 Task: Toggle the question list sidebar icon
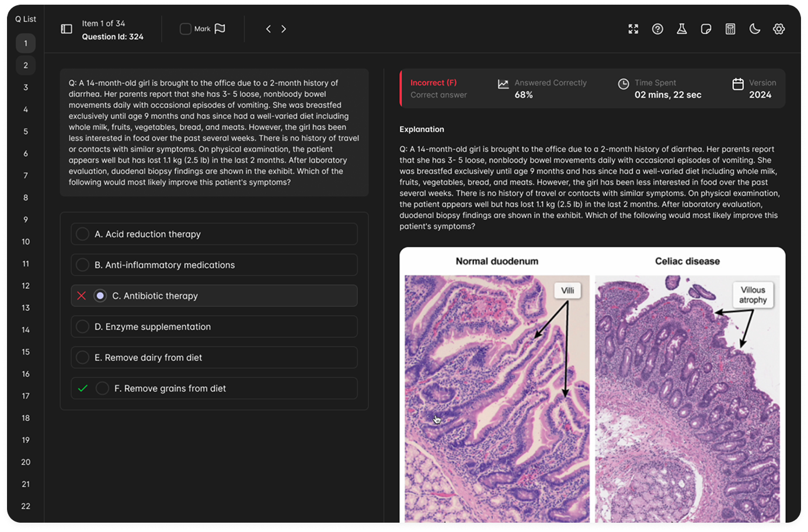tap(66, 28)
